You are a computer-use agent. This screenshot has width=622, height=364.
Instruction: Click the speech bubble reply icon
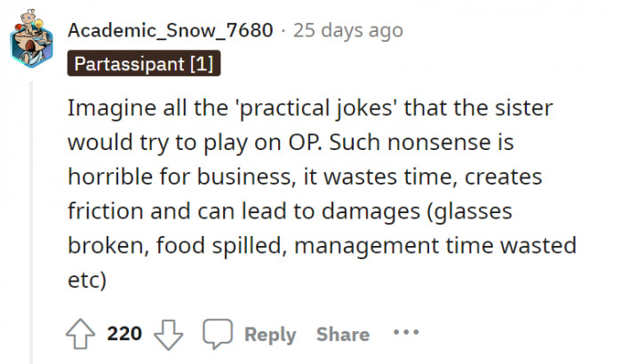[x=218, y=334]
